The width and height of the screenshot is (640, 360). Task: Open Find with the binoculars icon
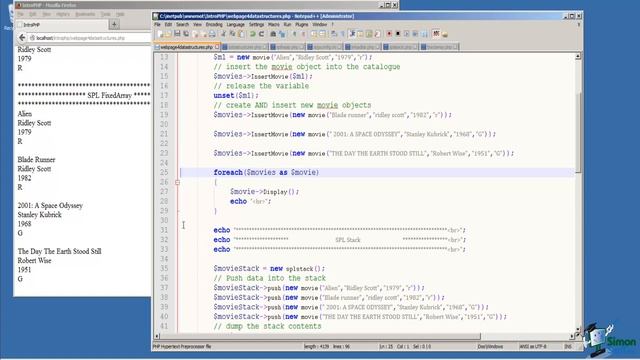point(273,34)
